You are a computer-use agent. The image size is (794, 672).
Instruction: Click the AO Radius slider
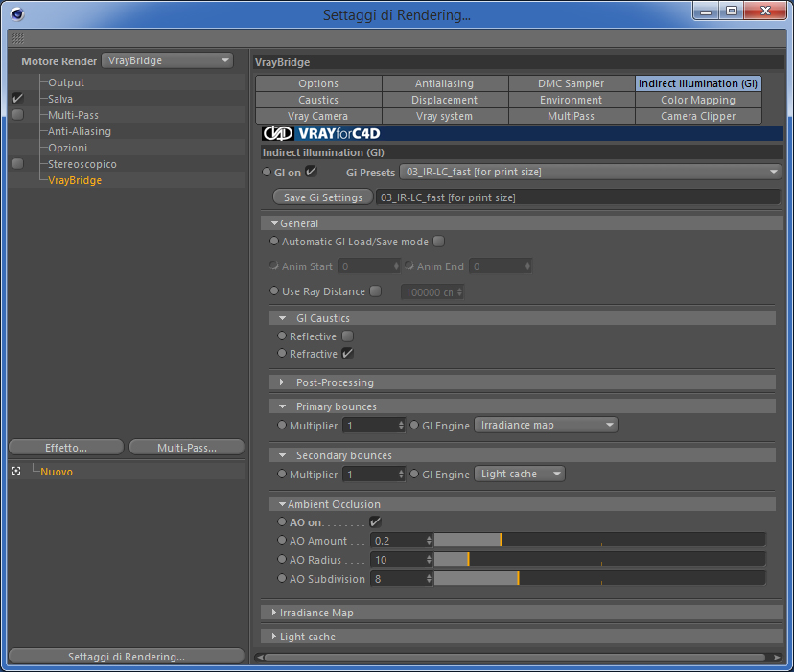pyautogui.click(x=600, y=560)
